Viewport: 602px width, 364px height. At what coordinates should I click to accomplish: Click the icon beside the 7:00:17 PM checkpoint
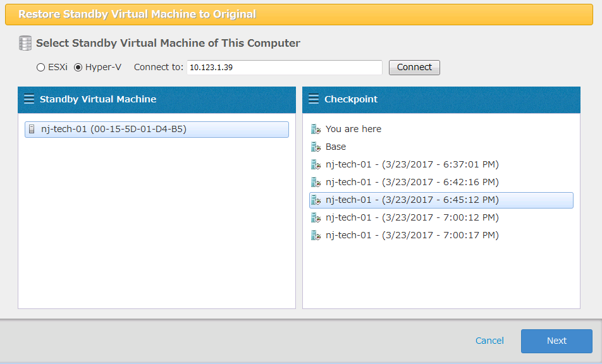[316, 235]
